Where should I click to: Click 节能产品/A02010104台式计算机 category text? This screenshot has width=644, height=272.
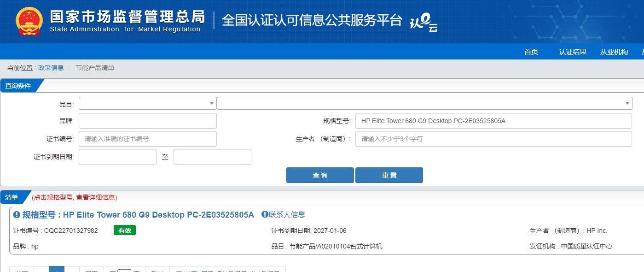(x=336, y=246)
